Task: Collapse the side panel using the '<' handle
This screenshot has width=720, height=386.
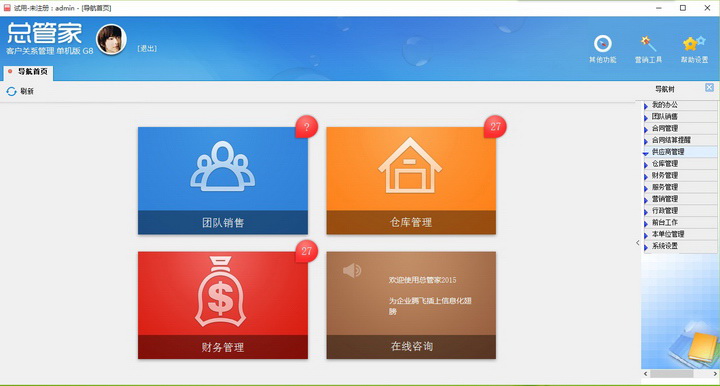Action: point(638,243)
